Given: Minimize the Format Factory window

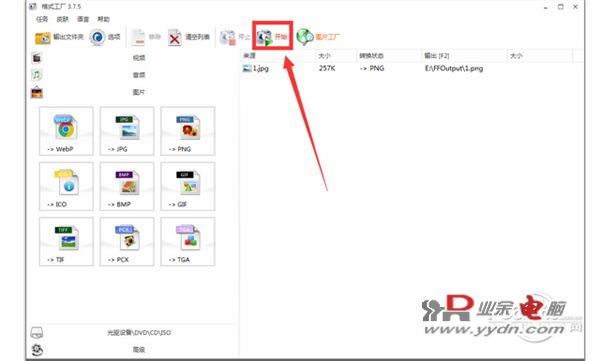Looking at the screenshot, I should coord(545,7).
